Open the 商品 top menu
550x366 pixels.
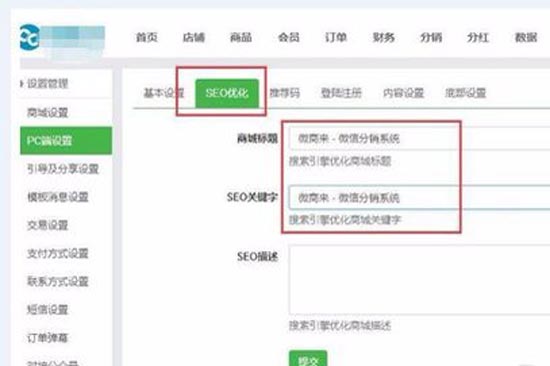pyautogui.click(x=241, y=37)
